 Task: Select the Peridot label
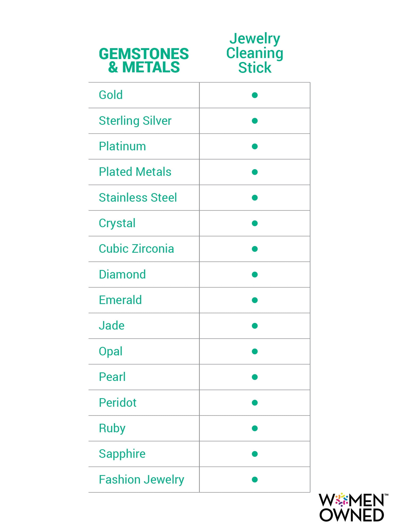118,402
